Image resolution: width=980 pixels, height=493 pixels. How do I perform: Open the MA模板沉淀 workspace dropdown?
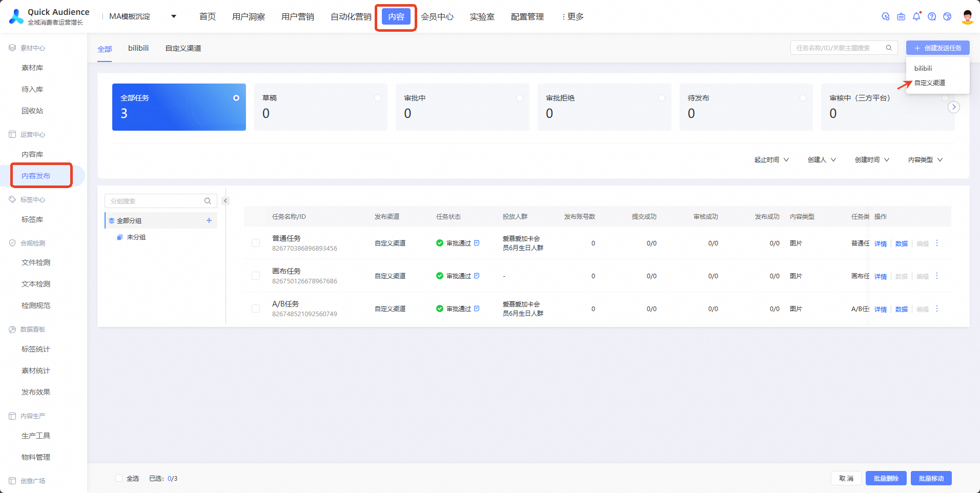[x=143, y=16]
